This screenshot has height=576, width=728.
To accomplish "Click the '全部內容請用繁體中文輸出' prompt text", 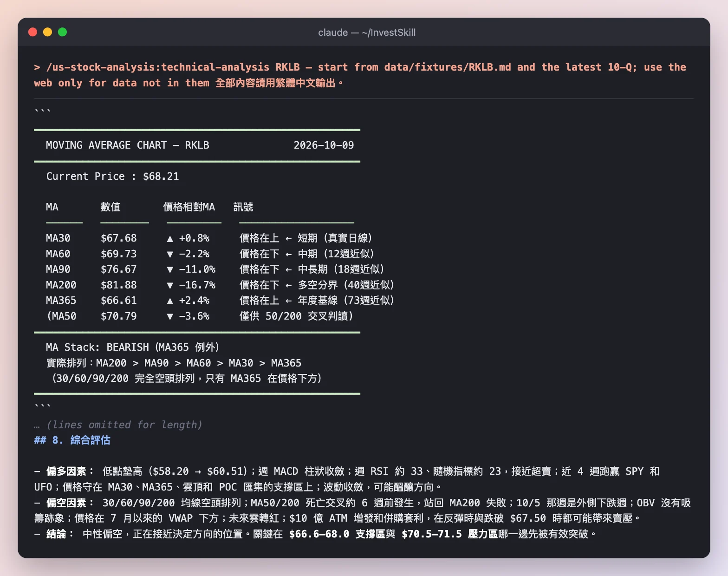I will point(275,83).
